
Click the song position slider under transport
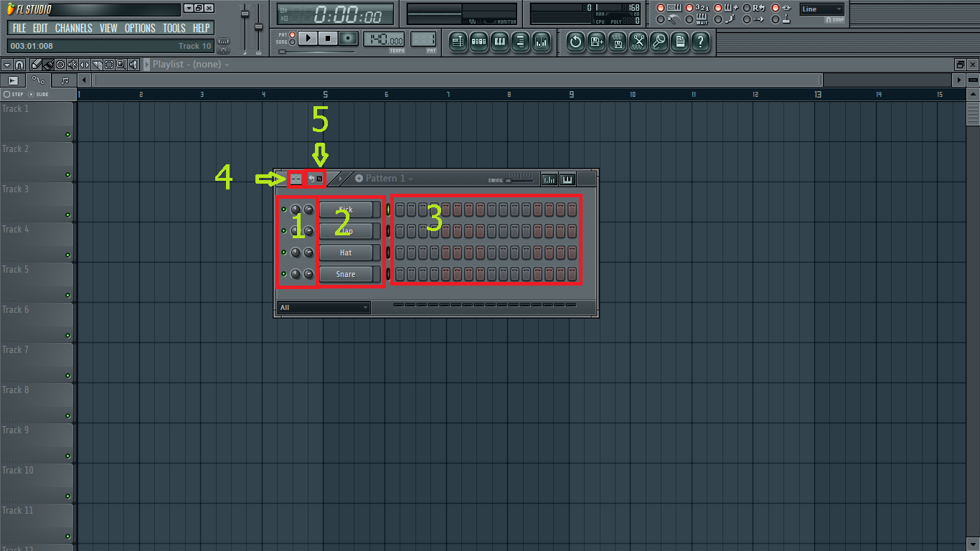point(316,52)
